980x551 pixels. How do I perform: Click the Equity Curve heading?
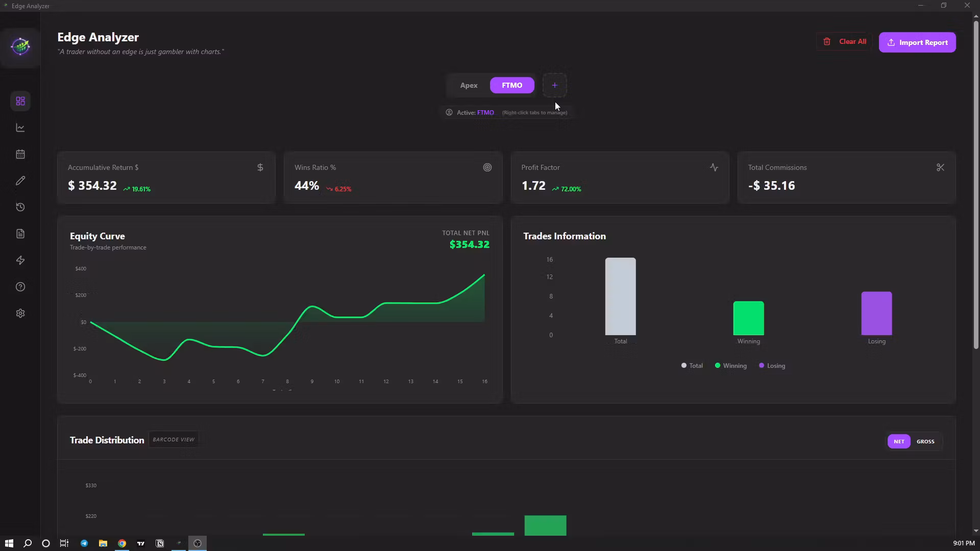point(97,236)
